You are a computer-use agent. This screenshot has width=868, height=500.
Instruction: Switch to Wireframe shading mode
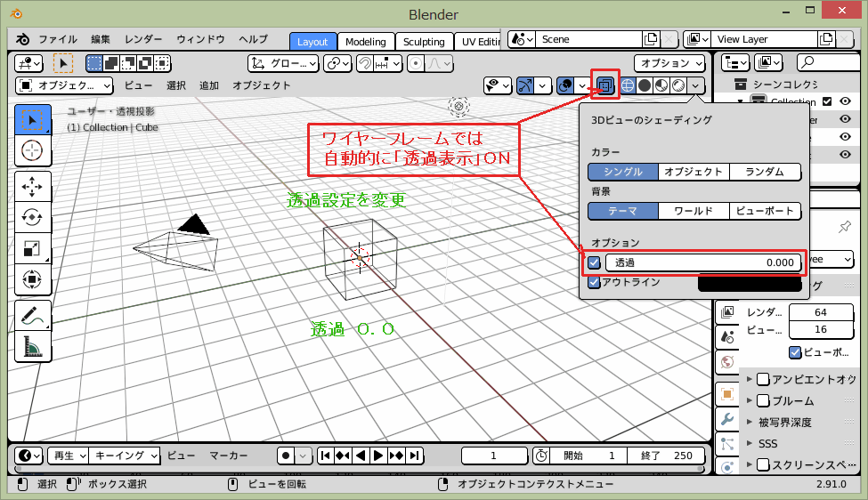click(628, 85)
